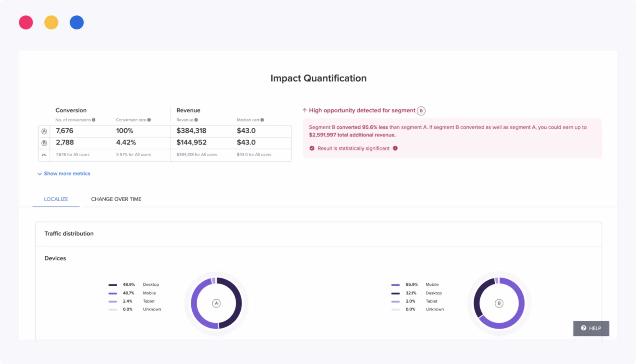Click segment B icon in table row
Image resolution: width=636 pixels, height=364 pixels.
pyautogui.click(x=44, y=143)
